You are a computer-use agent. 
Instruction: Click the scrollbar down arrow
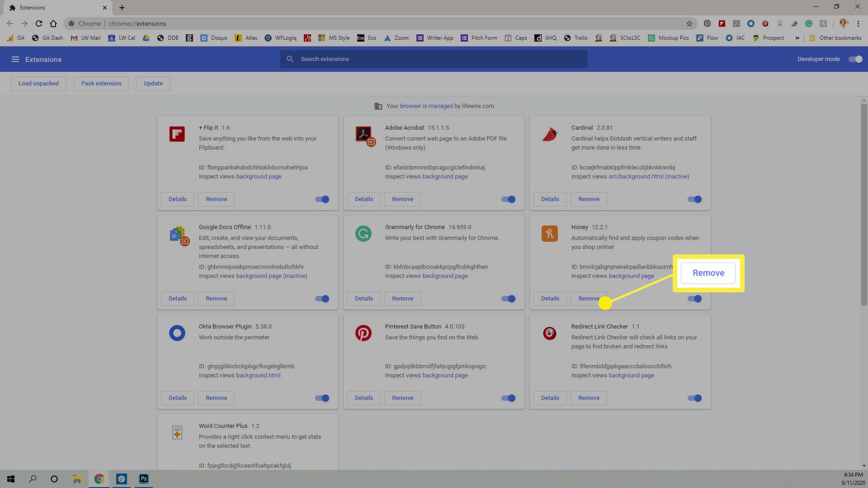pos(864,466)
